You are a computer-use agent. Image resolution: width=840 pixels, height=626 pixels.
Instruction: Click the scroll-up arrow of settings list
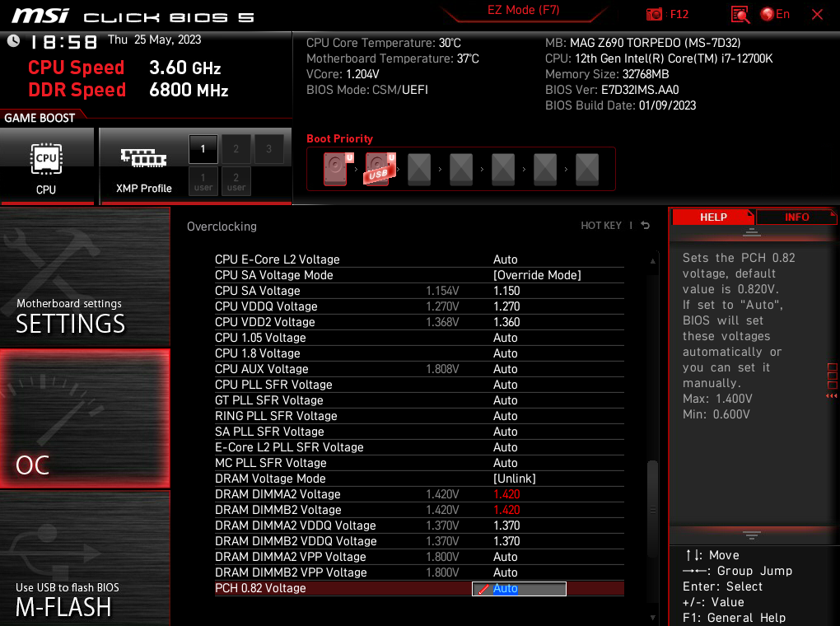pos(652,261)
